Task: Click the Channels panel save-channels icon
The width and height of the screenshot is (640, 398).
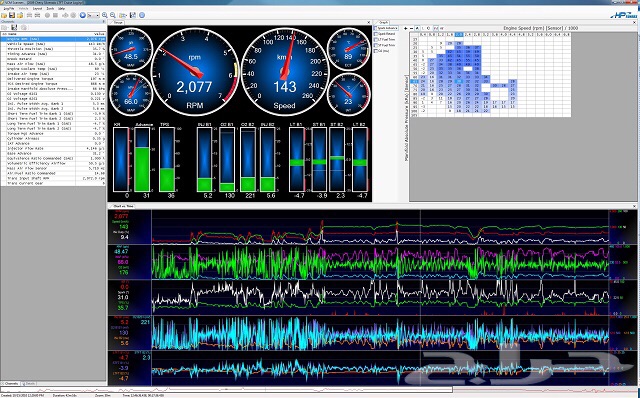Action: [14, 27]
